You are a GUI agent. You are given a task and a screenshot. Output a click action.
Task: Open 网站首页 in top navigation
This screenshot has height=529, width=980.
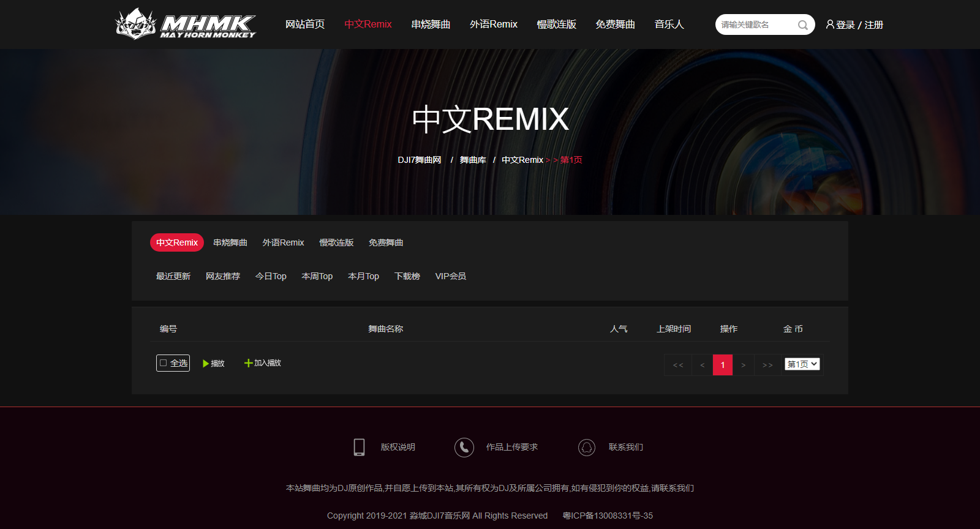(x=305, y=24)
